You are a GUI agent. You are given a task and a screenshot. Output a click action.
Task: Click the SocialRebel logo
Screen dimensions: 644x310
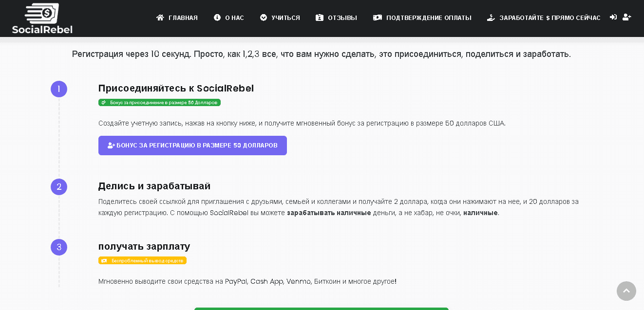pos(42,18)
